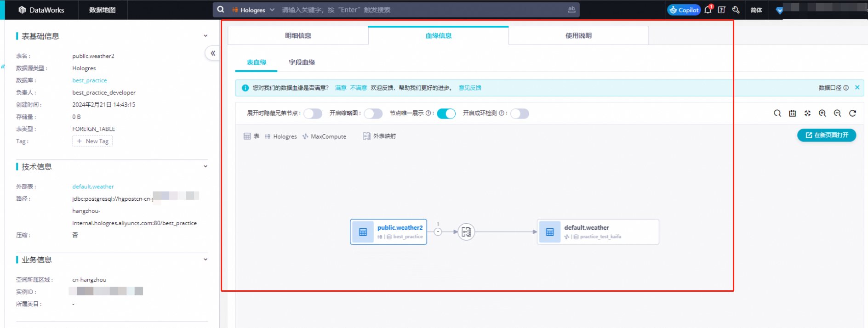Open the 数据地图 menu
Image resolution: width=868 pixels, height=328 pixels.
pos(102,10)
